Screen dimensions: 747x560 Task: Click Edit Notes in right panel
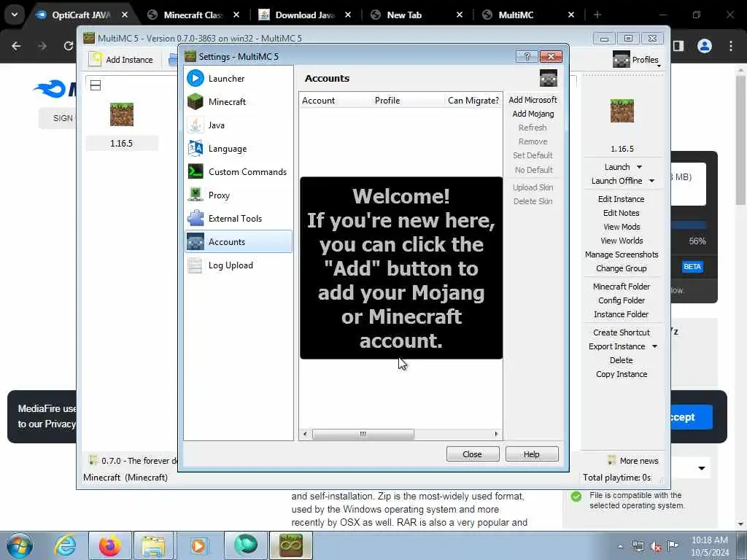(622, 213)
